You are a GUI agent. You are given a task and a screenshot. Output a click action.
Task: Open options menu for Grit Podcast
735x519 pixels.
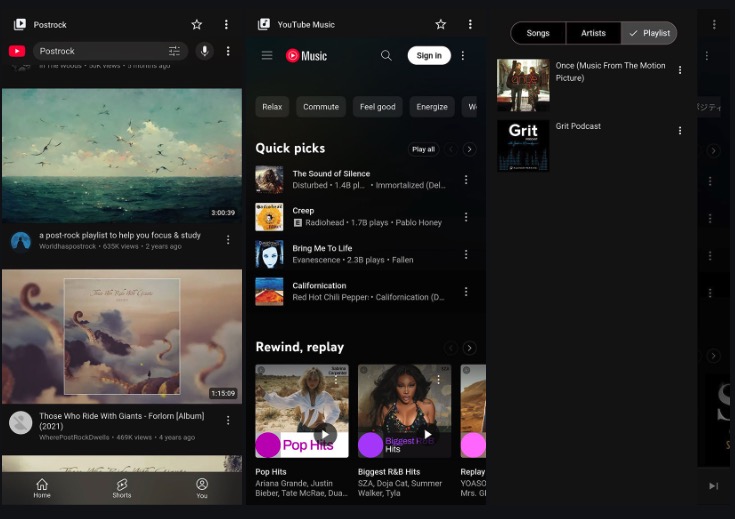tap(680, 131)
